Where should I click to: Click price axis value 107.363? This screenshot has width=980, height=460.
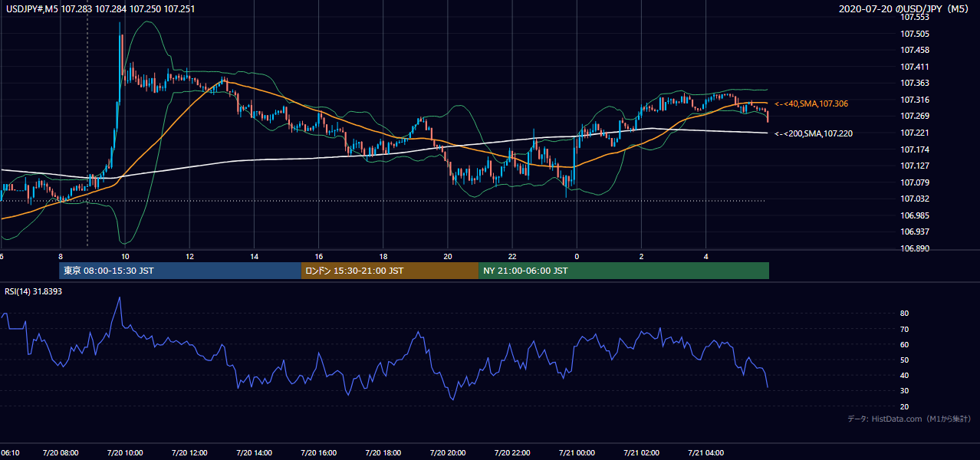915,83
